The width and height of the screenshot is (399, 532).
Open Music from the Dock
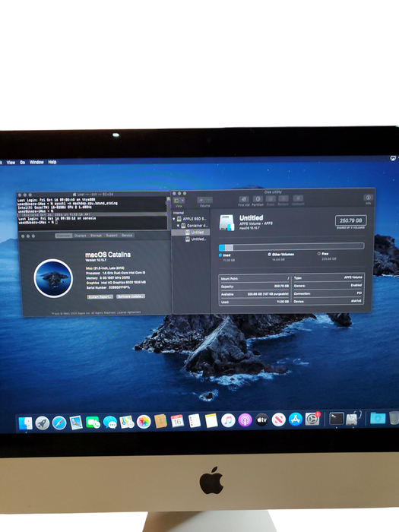click(x=228, y=421)
